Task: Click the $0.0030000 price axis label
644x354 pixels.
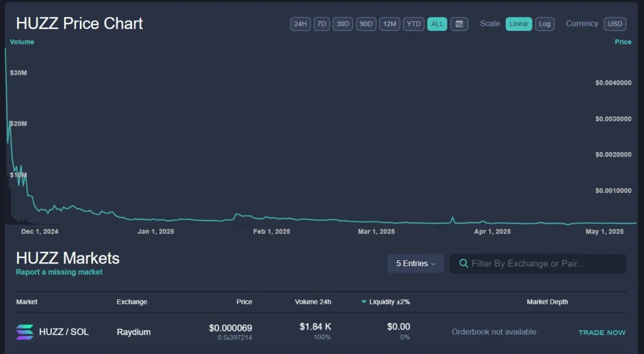Action: coord(613,119)
